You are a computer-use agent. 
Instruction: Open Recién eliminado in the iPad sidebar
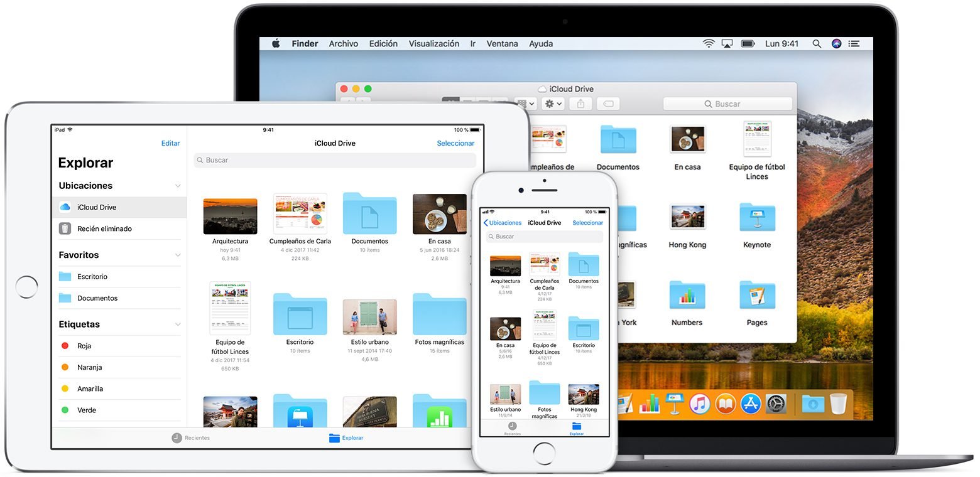pyautogui.click(x=119, y=228)
